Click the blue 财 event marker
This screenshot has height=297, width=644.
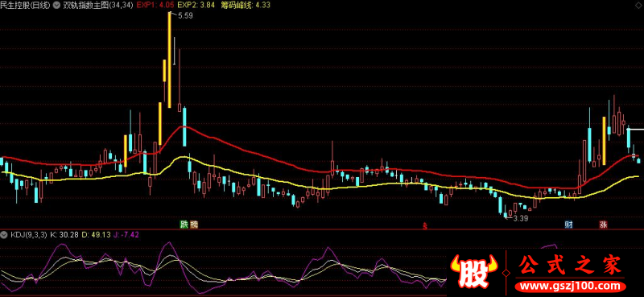coord(569,225)
